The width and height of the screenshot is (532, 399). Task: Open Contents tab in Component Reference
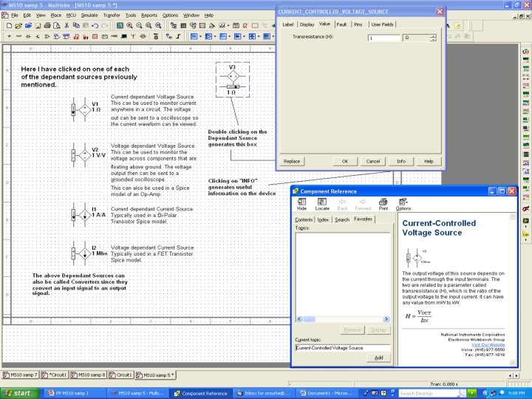304,220
